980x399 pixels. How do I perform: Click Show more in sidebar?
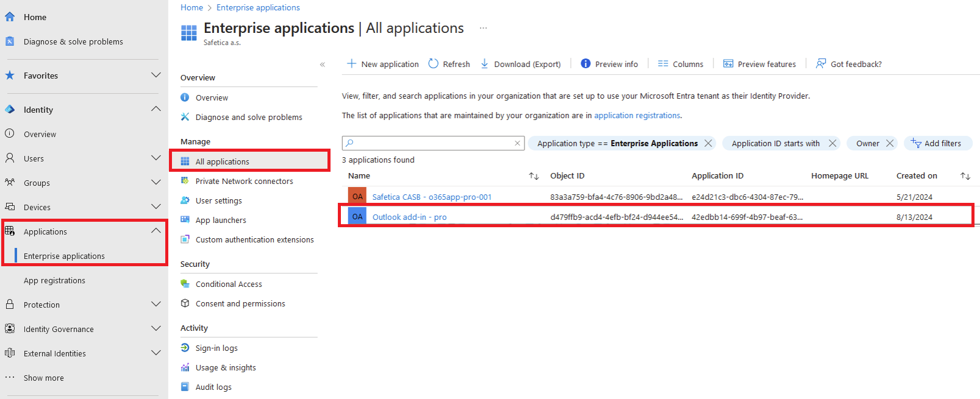[x=44, y=378]
